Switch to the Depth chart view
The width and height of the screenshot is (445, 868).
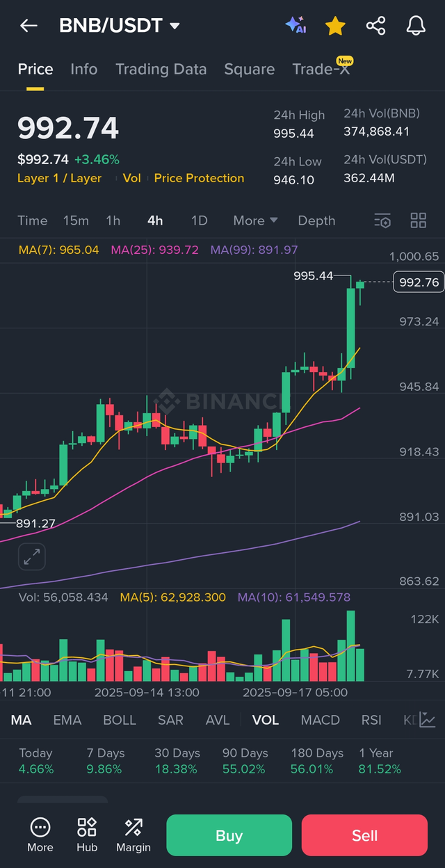pos(316,220)
